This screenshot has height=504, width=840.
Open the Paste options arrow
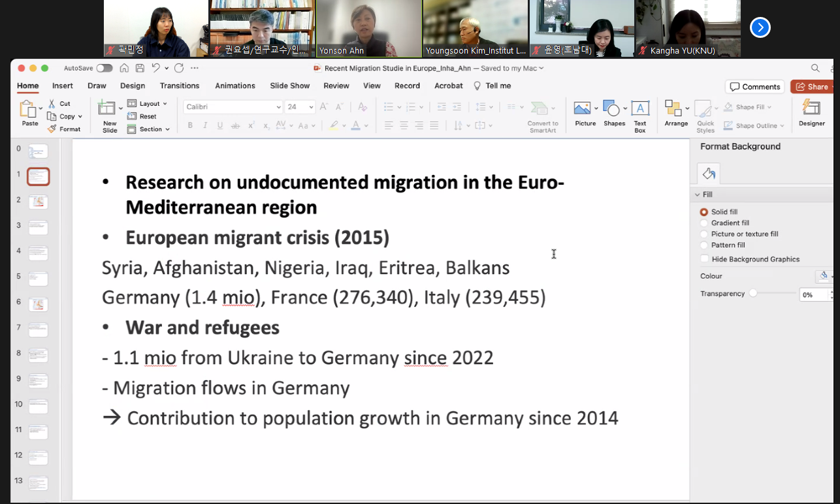point(40,108)
